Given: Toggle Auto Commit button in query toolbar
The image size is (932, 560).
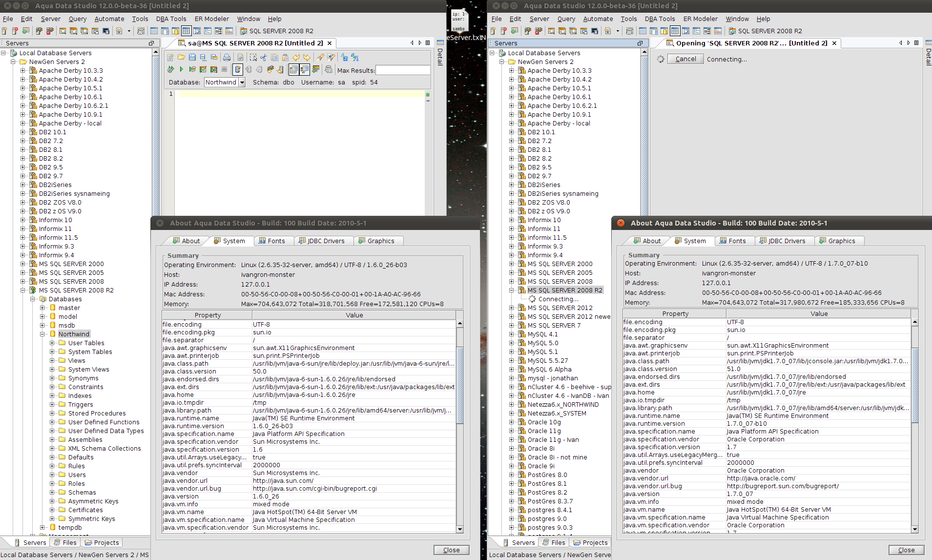Looking at the screenshot, I should (237, 70).
